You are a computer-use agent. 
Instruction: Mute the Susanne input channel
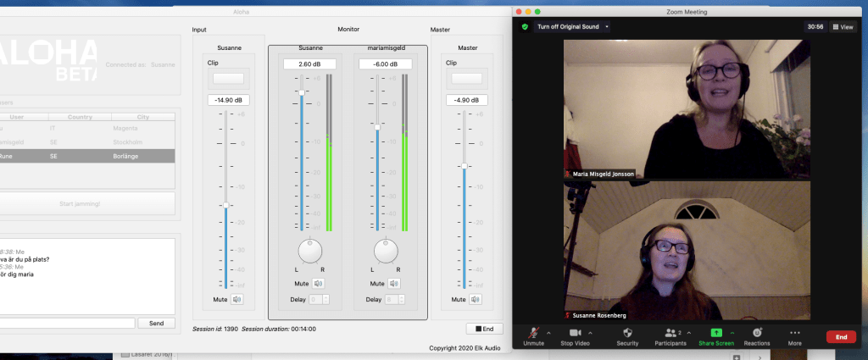click(x=237, y=299)
